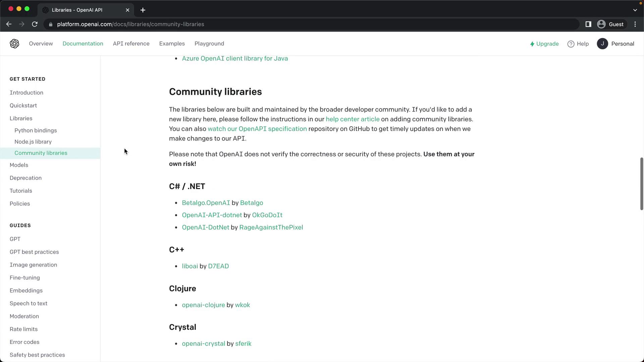Screen dimensions: 644x362
Task: Select Python bindings in sidebar
Action: point(36,130)
